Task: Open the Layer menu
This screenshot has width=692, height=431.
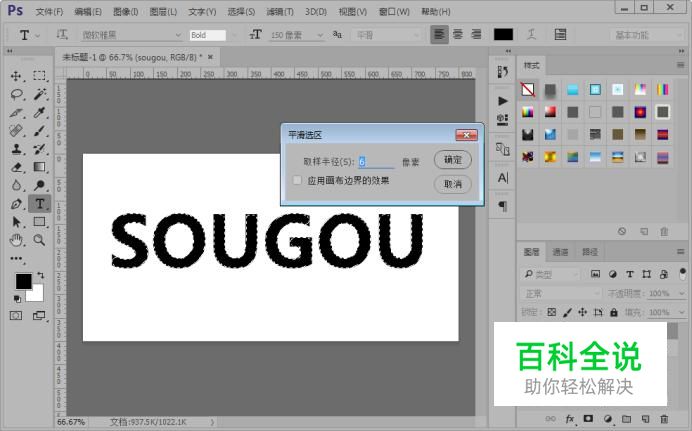Action: (x=163, y=12)
